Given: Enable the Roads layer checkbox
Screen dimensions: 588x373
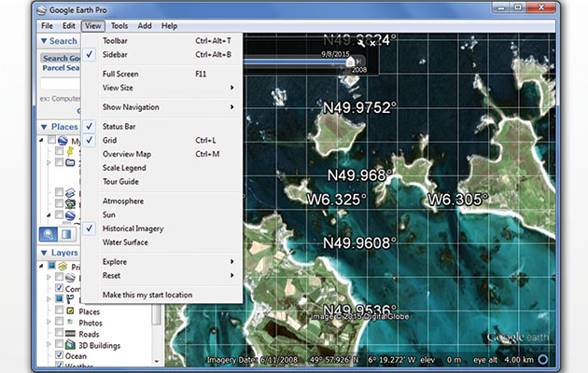Looking at the screenshot, I should coord(59,332).
